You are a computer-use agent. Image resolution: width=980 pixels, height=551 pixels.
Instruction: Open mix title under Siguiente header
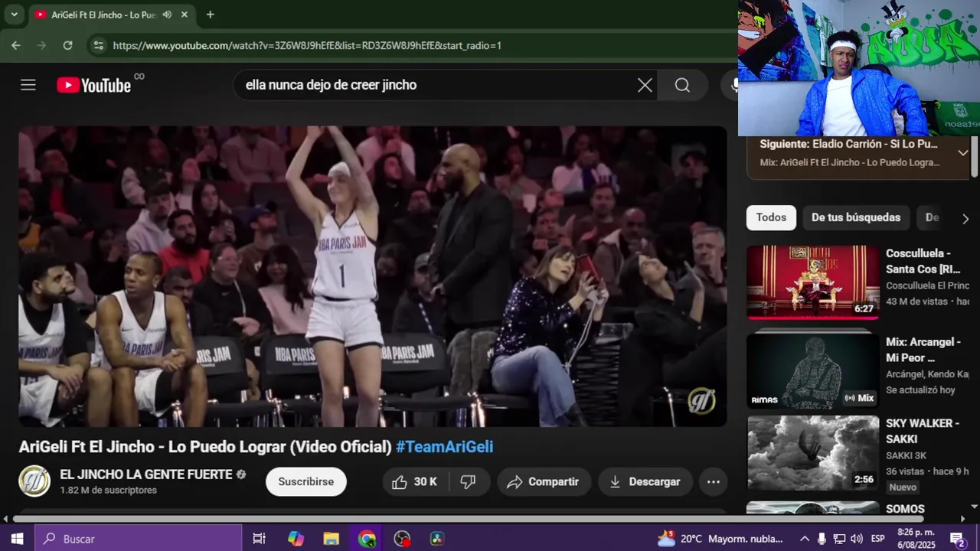[849, 162]
